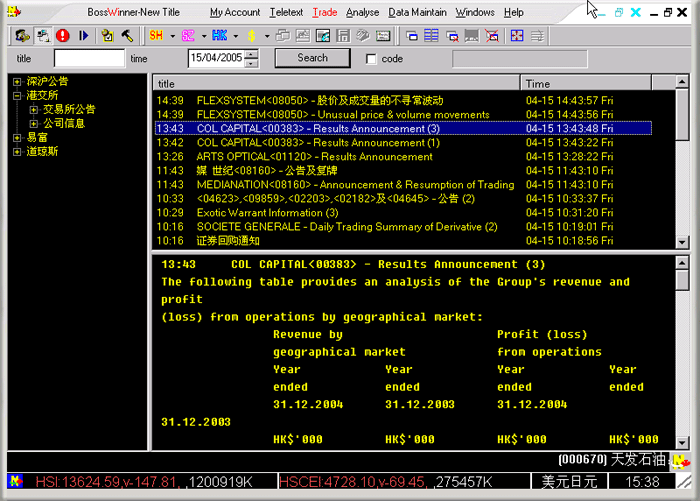This screenshot has width=700, height=501.
Task: Expand the 公司信息 tree node
Action: tap(33, 124)
